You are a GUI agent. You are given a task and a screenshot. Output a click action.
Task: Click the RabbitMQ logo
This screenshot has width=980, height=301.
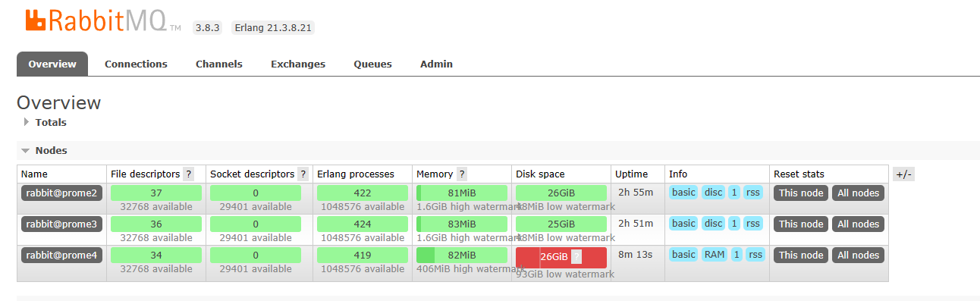[x=103, y=21]
